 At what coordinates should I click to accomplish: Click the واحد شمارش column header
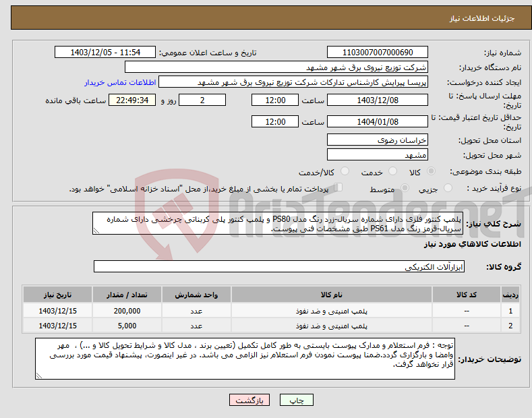click(196, 295)
